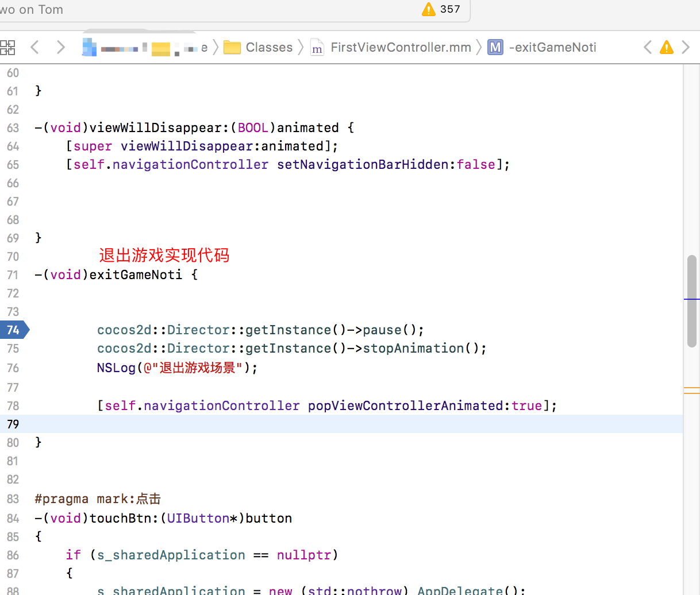Click the 357 warning count

point(450,9)
